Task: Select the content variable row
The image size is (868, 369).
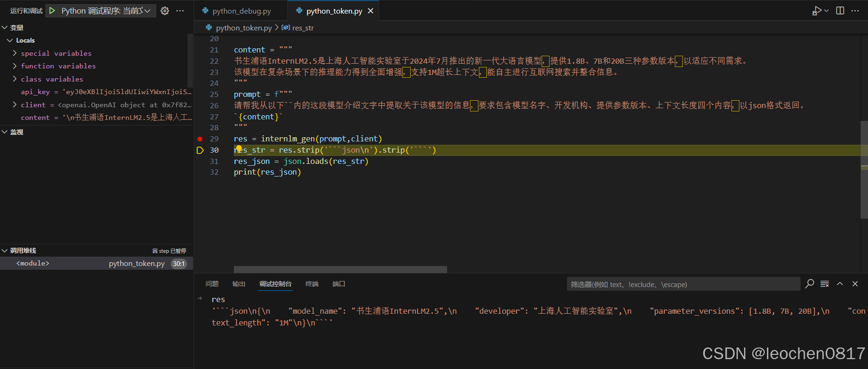Action: (96, 118)
